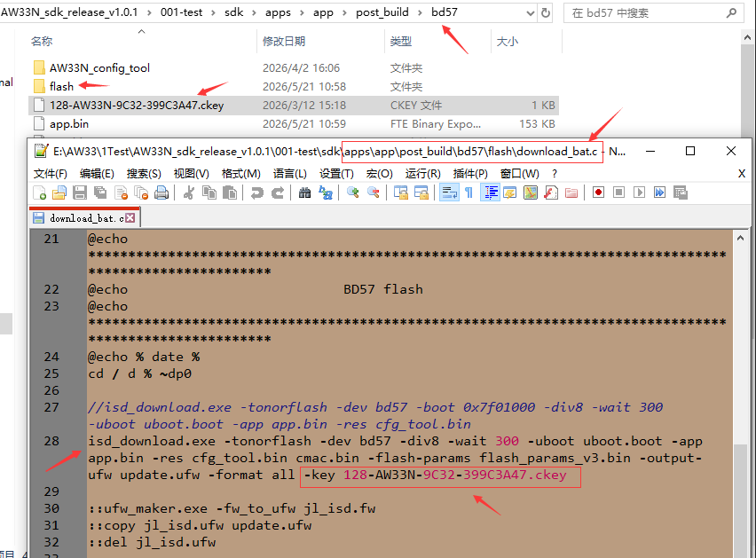Undo the last edit via toolbar

pyautogui.click(x=257, y=193)
